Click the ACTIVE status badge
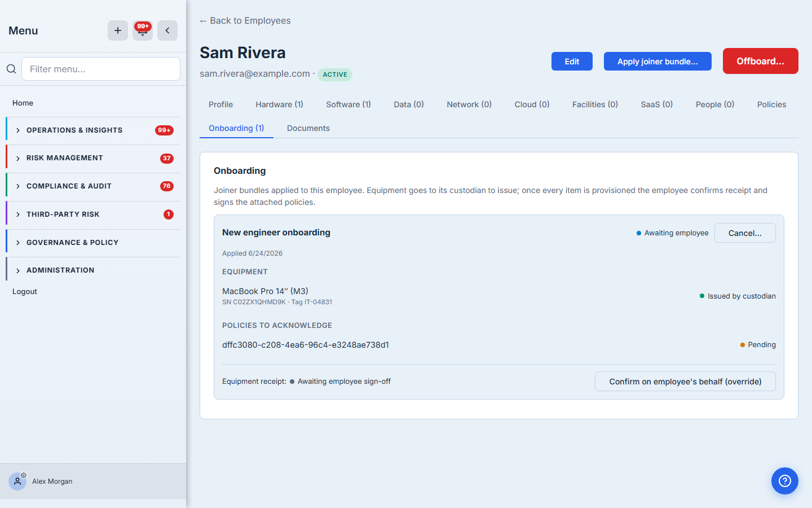The height and width of the screenshot is (508, 812). 335,75
